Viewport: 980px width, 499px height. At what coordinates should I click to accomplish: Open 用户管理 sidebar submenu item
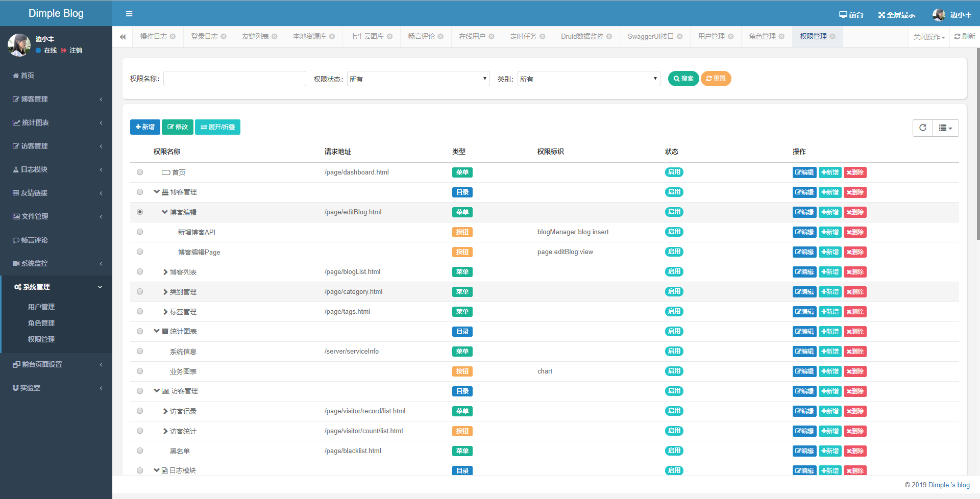pos(41,307)
